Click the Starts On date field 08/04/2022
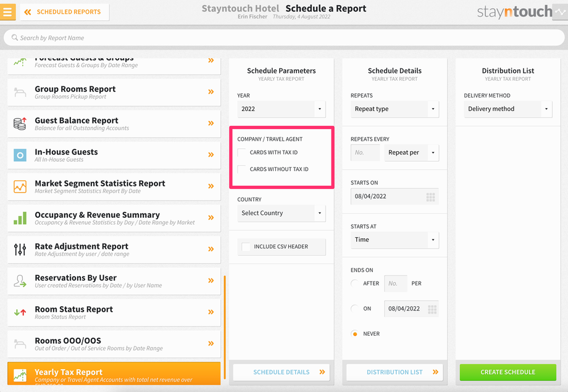The image size is (568, 392). (395, 196)
